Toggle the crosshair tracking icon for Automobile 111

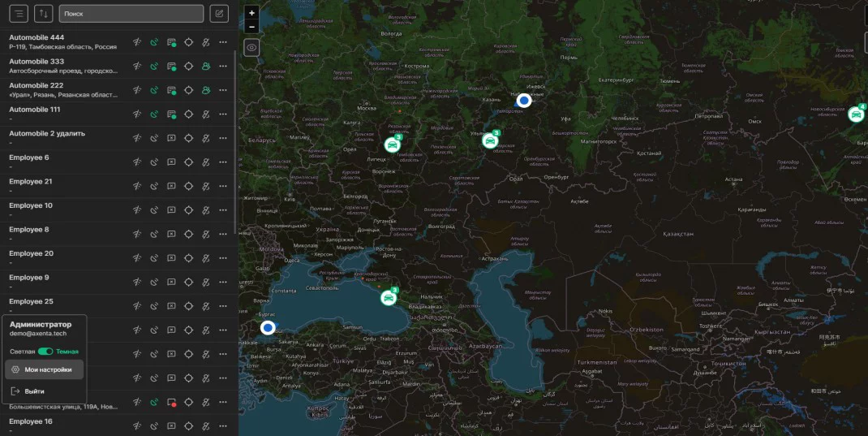189,114
